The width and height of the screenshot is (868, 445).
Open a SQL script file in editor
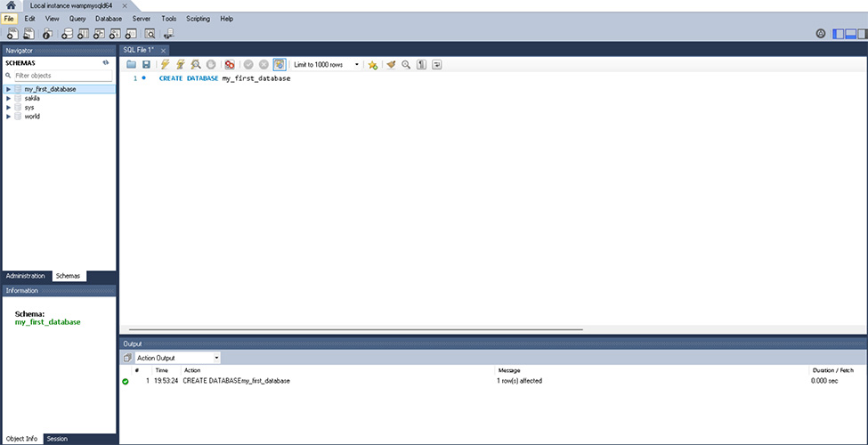click(131, 65)
